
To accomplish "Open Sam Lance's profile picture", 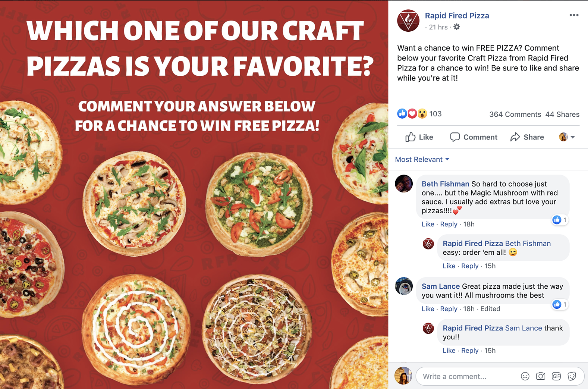I will (x=404, y=286).
